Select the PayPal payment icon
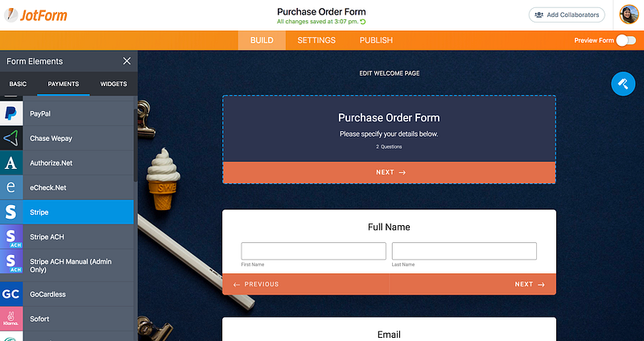The width and height of the screenshot is (644, 341). tap(11, 113)
